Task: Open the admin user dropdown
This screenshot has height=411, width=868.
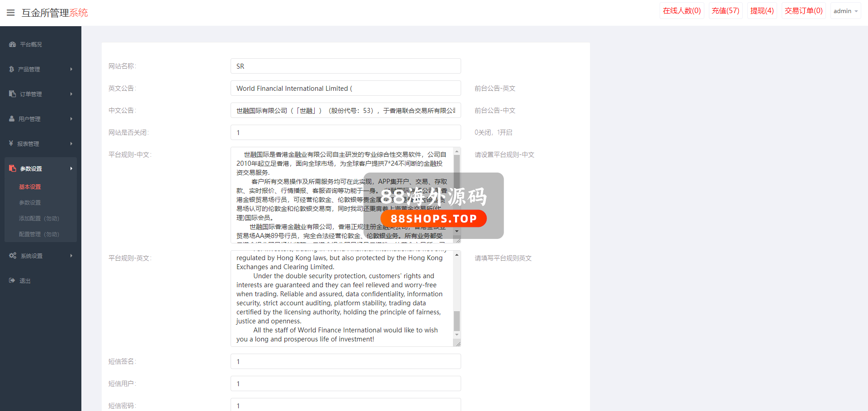Action: coord(845,11)
